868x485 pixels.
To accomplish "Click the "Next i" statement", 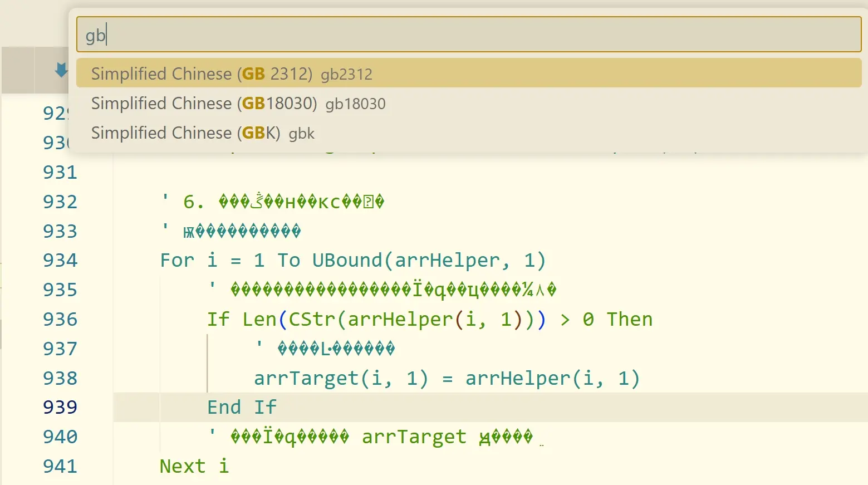I will (194, 467).
